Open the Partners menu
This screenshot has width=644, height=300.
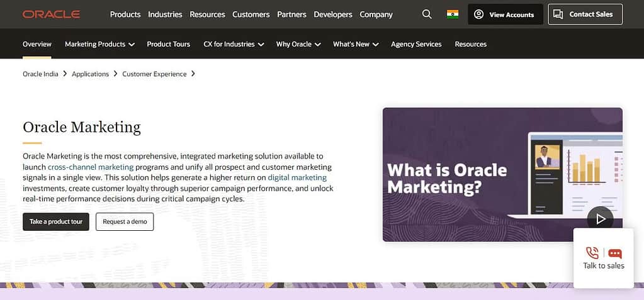click(x=291, y=14)
